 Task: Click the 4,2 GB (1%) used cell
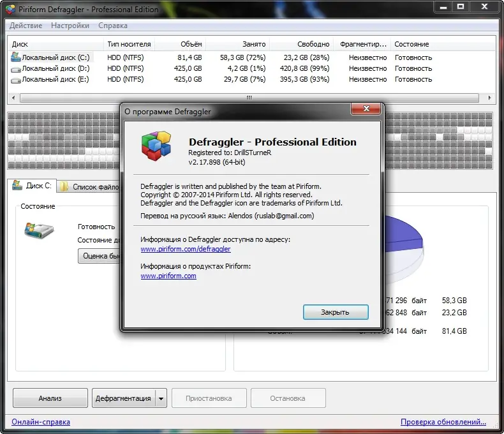tap(246, 68)
